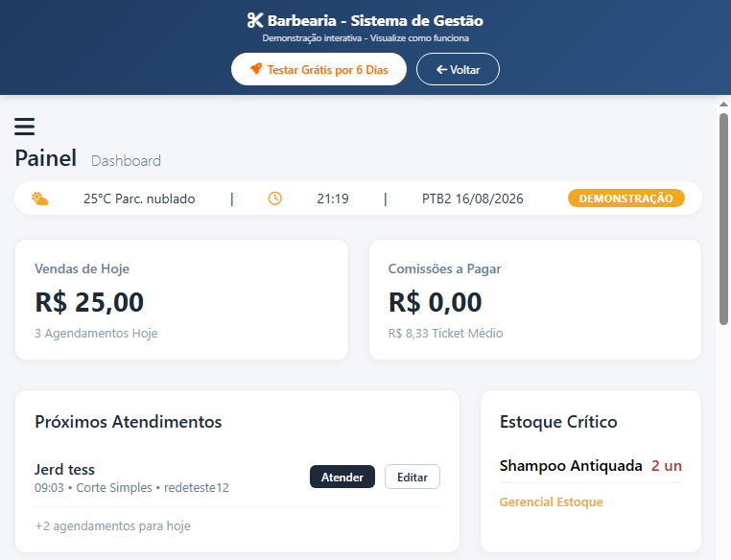This screenshot has width=731, height=560.
Task: Click the Demonstração interativa subtitle
Action: pos(365,38)
